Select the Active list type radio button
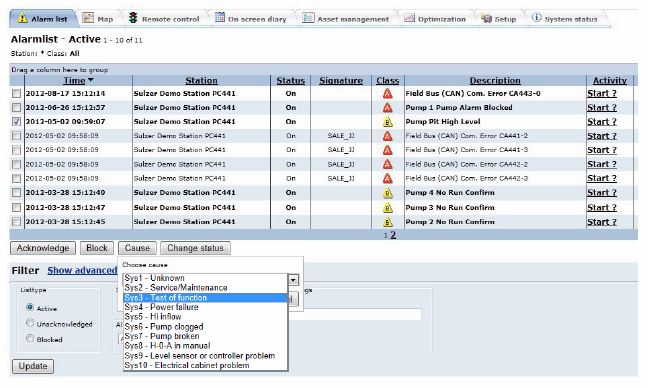This screenshot has height=388, width=648. pyautogui.click(x=30, y=307)
